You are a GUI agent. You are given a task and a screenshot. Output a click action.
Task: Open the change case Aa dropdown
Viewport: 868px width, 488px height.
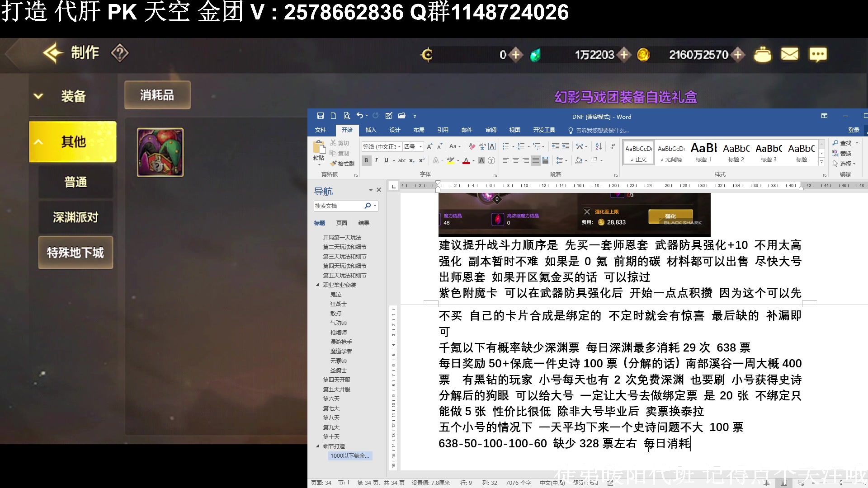(455, 146)
